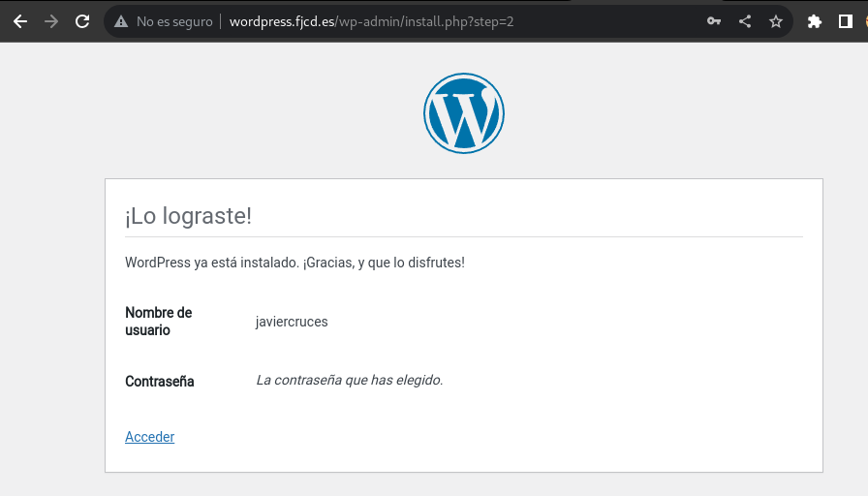Click the "¡Lo lograste!" heading
The image size is (868, 496).
(x=188, y=216)
